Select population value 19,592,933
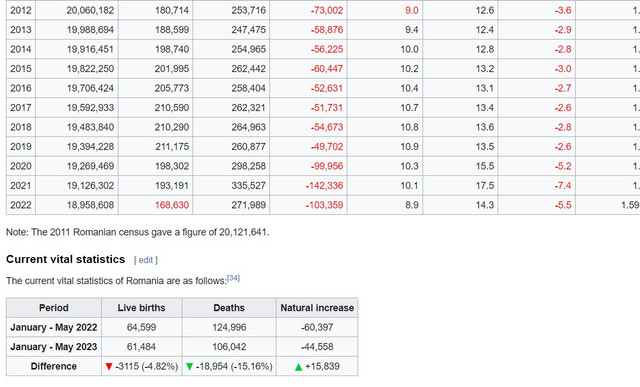 [x=90, y=108]
